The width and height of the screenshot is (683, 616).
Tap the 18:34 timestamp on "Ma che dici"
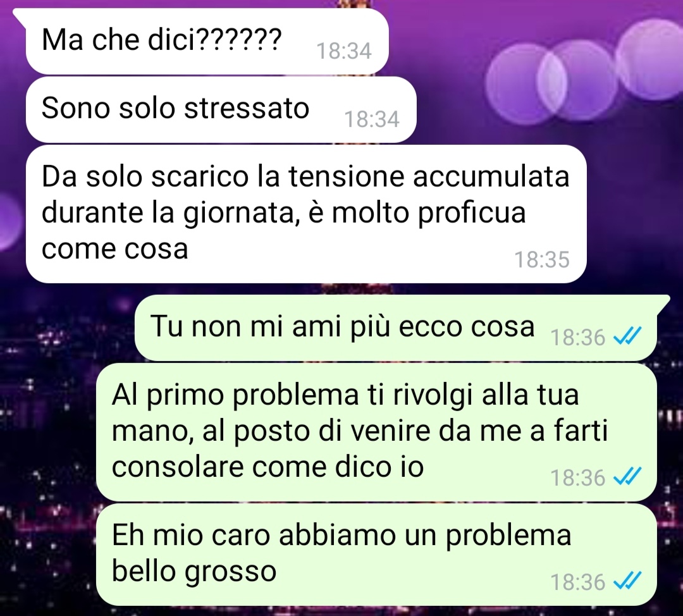(343, 51)
